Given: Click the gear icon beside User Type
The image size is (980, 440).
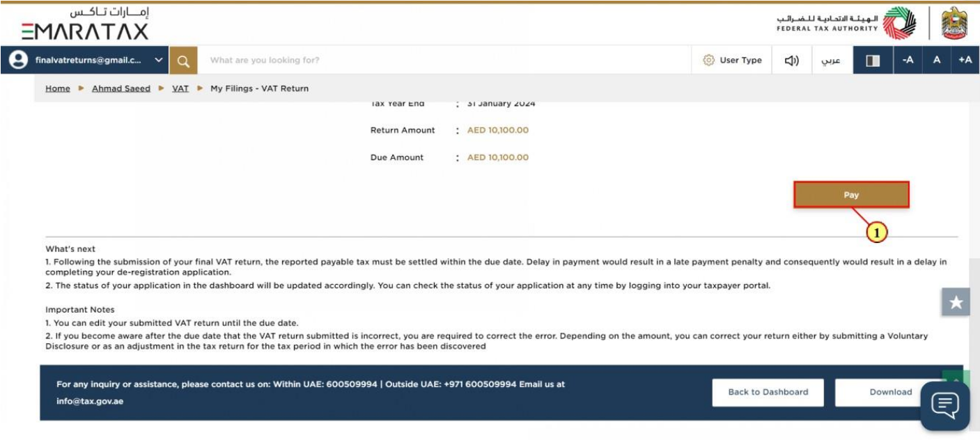Looking at the screenshot, I should (x=709, y=61).
